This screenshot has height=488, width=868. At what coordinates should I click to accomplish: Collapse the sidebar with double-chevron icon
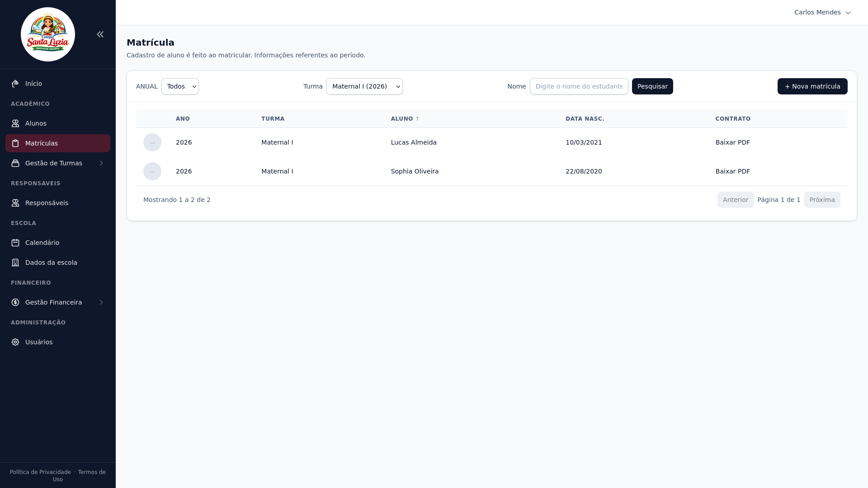(100, 34)
